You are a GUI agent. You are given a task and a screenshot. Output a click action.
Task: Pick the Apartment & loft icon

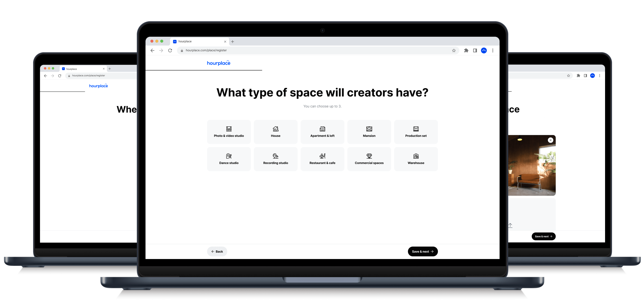(322, 129)
